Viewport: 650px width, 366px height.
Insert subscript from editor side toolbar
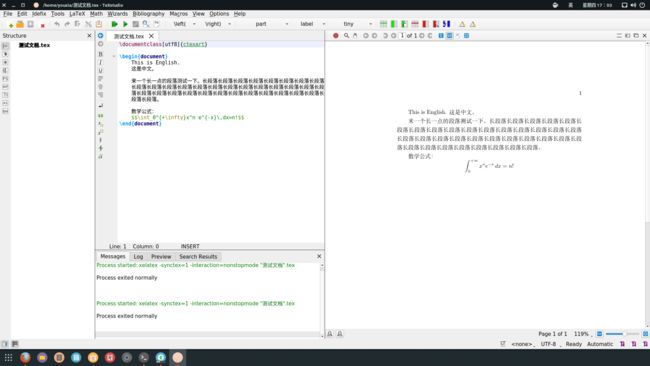(x=100, y=124)
